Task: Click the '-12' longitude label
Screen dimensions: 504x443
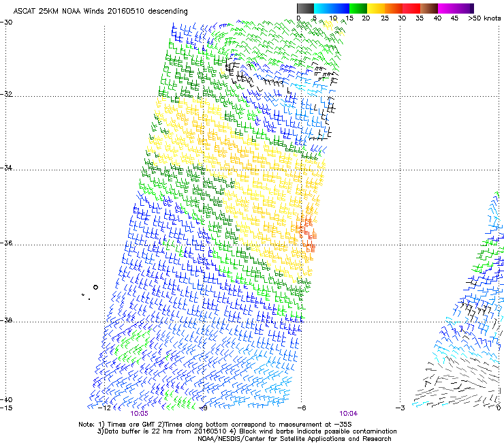Action: 104,408
